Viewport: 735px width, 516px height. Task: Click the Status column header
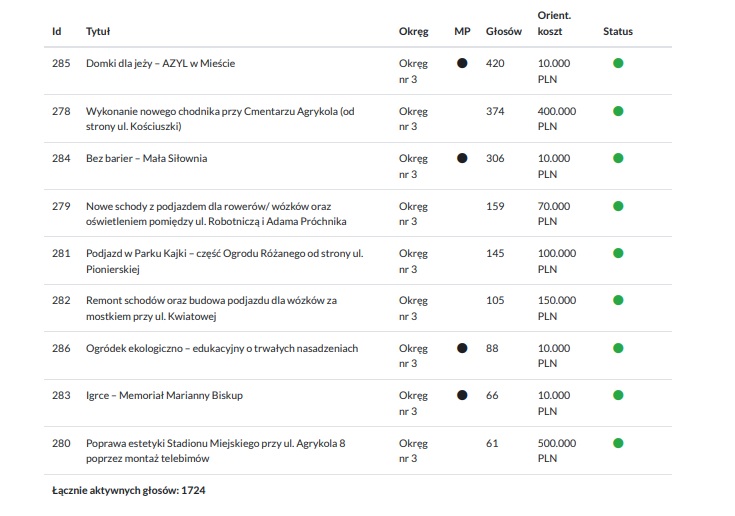coord(617,32)
